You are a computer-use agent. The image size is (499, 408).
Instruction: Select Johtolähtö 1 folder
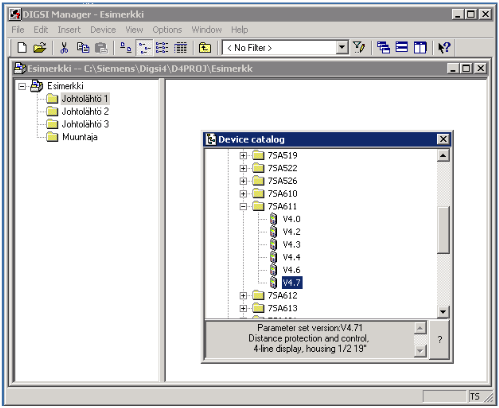coord(85,99)
